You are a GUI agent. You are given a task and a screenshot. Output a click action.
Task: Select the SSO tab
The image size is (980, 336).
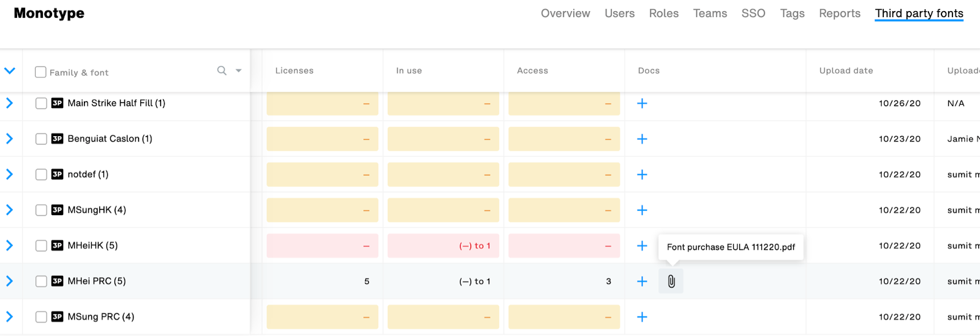(753, 13)
